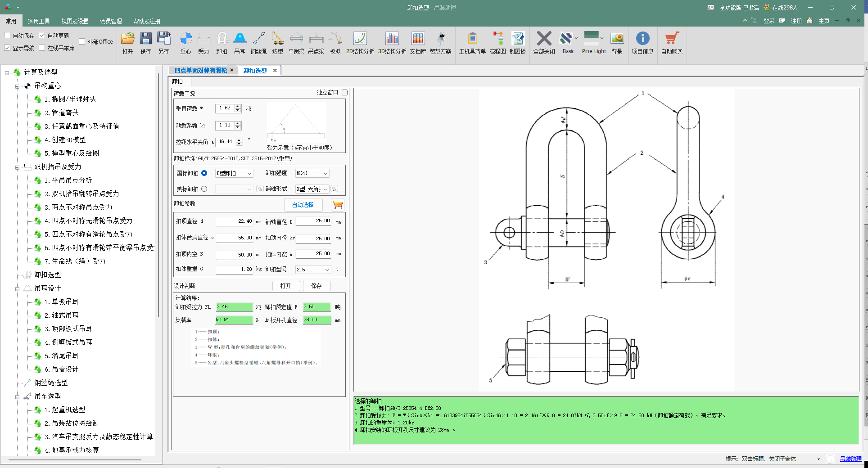Open the D型卸扣 type dropdown
The image size is (868, 468).
coord(234,173)
